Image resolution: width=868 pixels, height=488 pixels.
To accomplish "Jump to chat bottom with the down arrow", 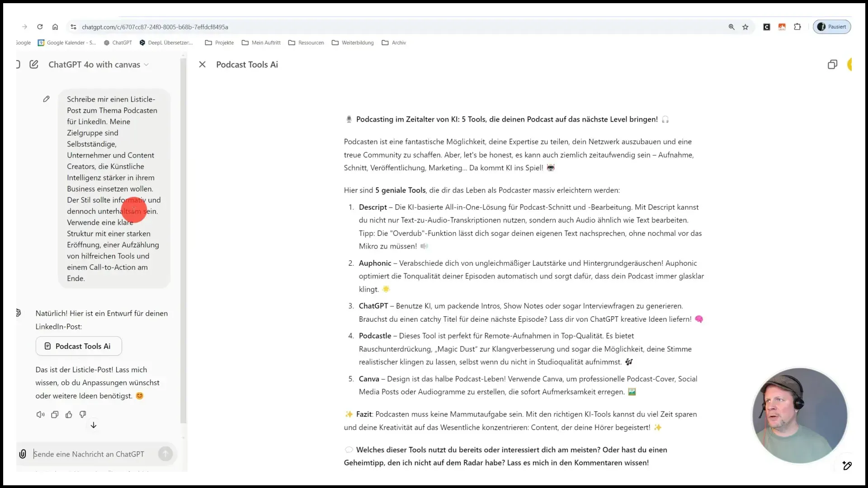I will click(x=94, y=425).
